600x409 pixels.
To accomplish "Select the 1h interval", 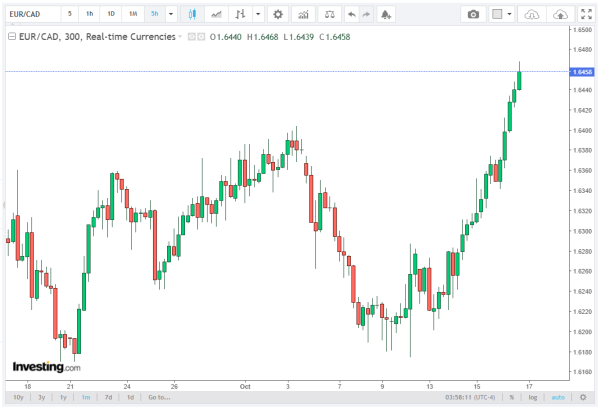I will 90,15.
